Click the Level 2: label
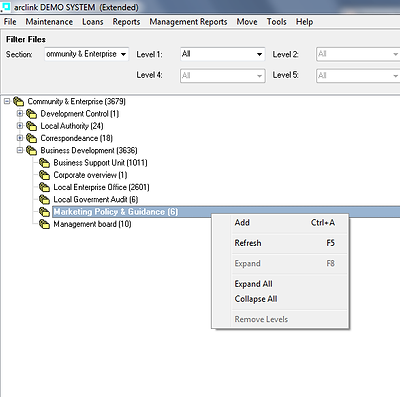Screen dimensions: 400x397 tap(285, 54)
